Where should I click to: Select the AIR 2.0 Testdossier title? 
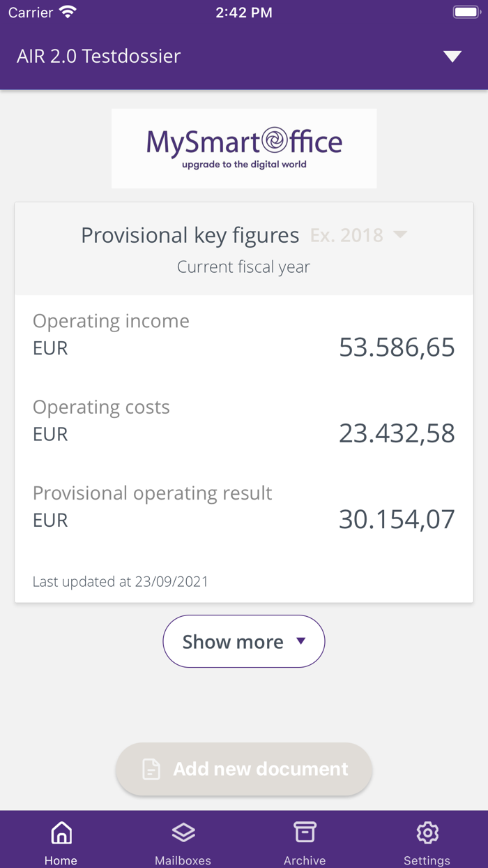(x=99, y=57)
